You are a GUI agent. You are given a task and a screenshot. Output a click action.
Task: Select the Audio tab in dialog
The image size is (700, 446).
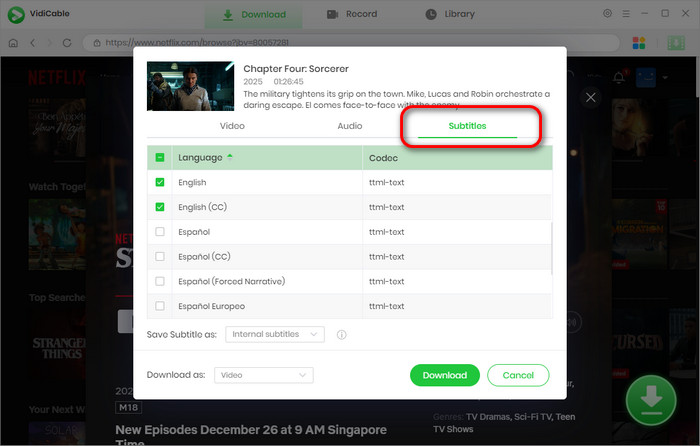350,126
